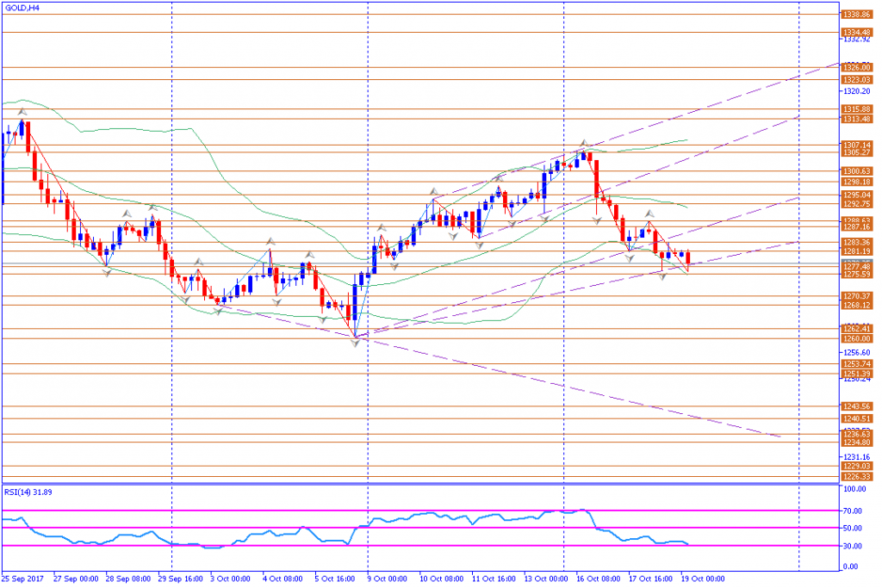Select the 1253.74 price level tag
The image size is (882, 588).
(x=857, y=363)
